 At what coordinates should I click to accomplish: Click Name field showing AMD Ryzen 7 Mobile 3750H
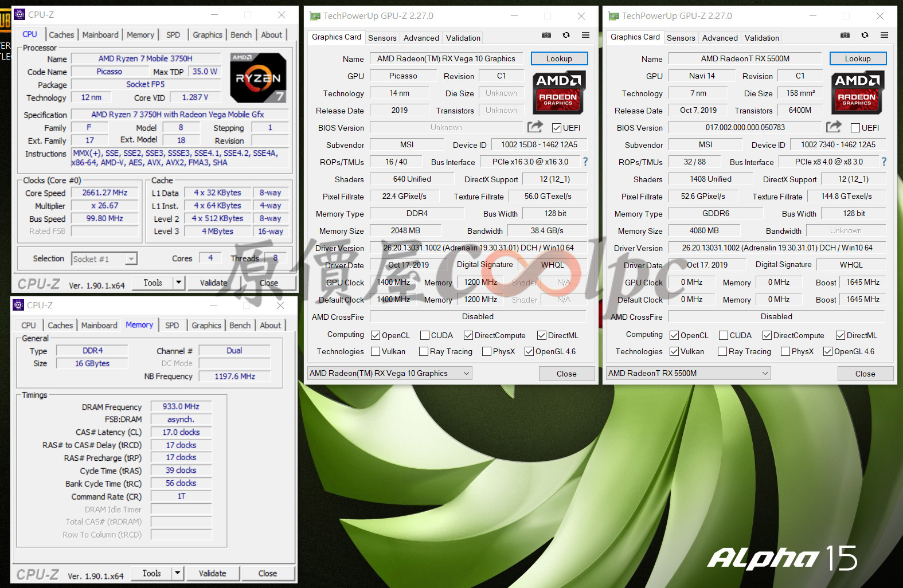(x=145, y=58)
